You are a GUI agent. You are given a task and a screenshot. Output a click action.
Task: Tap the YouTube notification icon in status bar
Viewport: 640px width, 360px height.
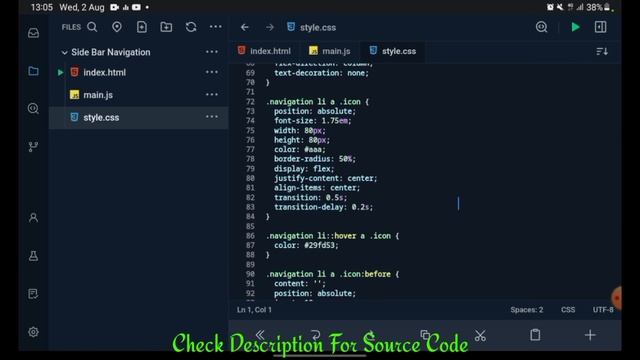tap(136, 7)
